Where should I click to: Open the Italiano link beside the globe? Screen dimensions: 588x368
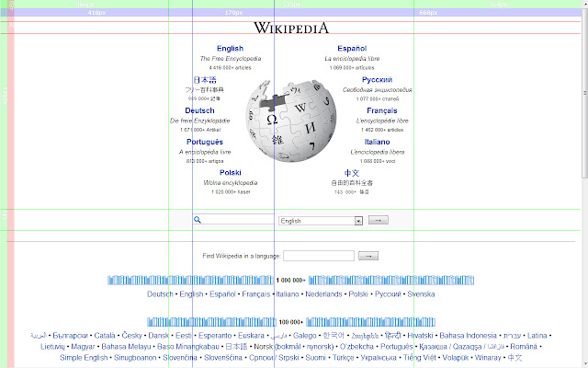377,142
